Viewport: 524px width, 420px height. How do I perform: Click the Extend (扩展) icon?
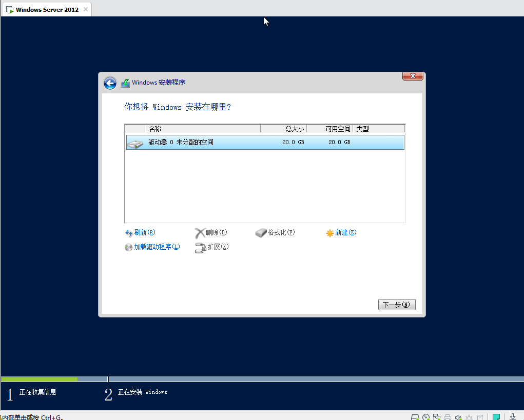click(200, 248)
